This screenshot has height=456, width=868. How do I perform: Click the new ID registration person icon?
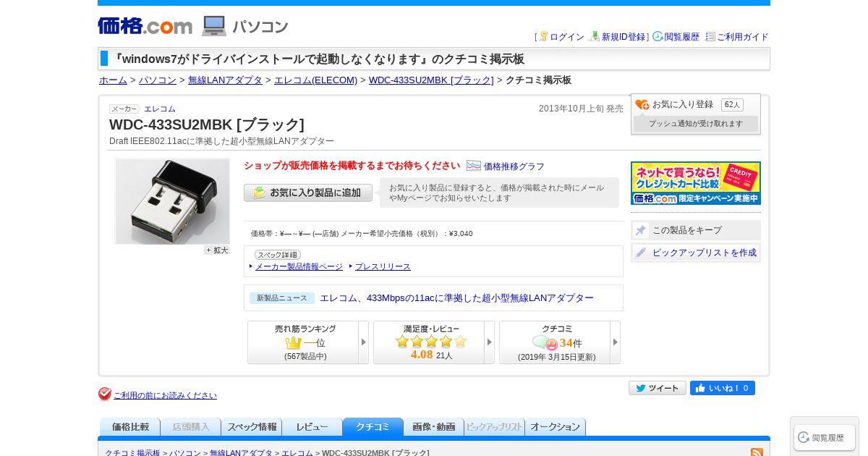595,36
